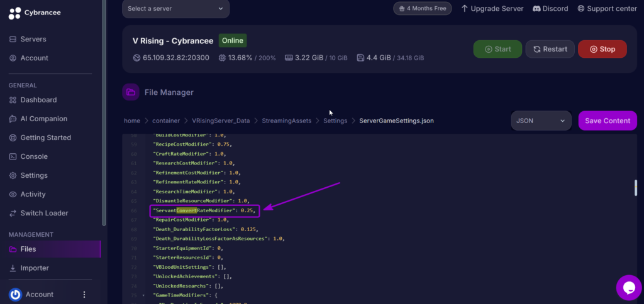Click the green Start button

pyautogui.click(x=497, y=49)
